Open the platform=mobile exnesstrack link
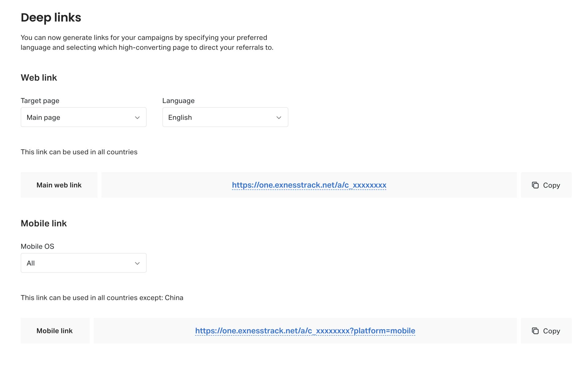 pos(305,331)
